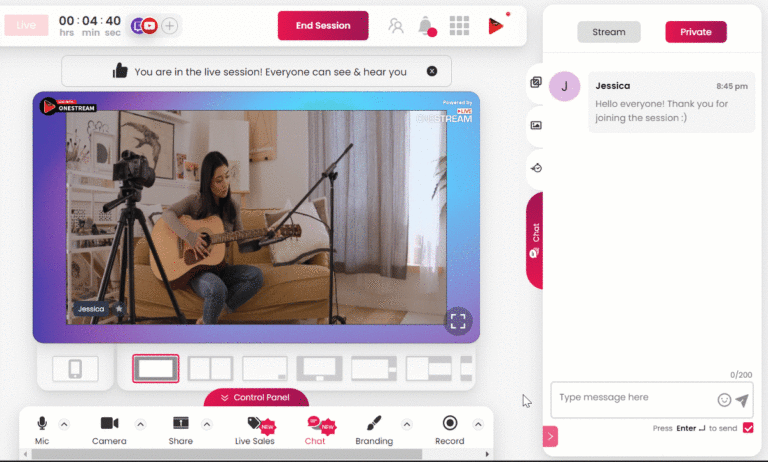
Task: Add a destination with the plus icon
Action: [169, 25]
